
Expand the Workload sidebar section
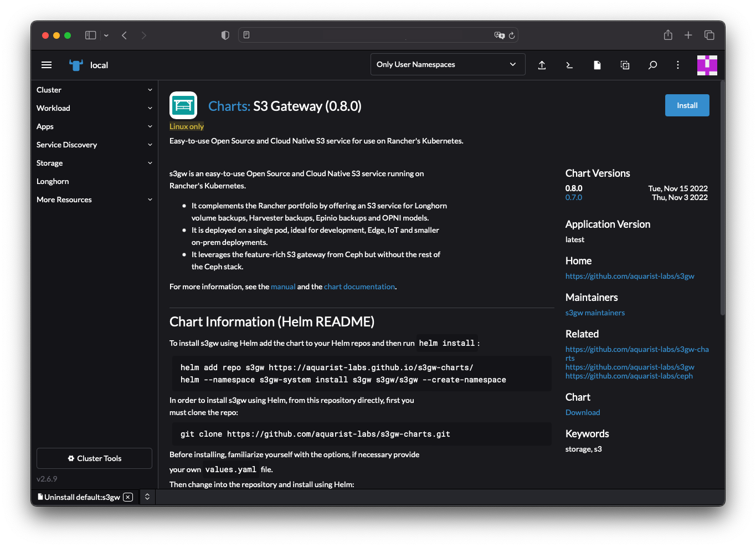(x=94, y=108)
